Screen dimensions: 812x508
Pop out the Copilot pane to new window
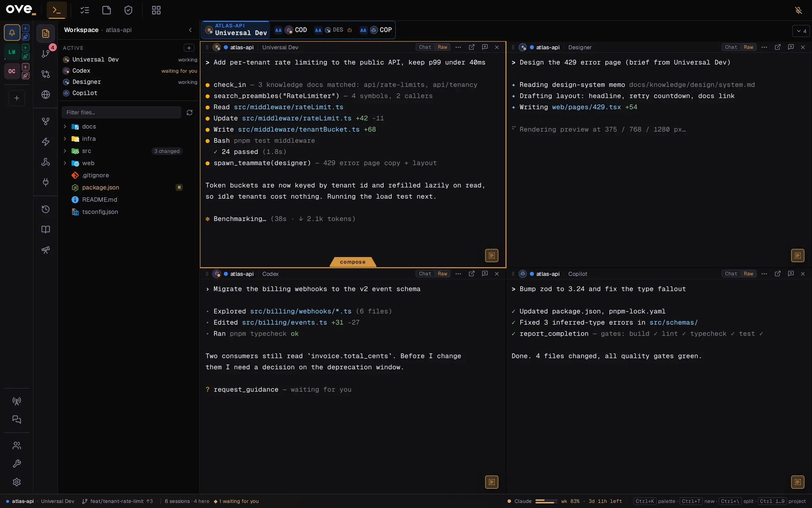(777, 274)
